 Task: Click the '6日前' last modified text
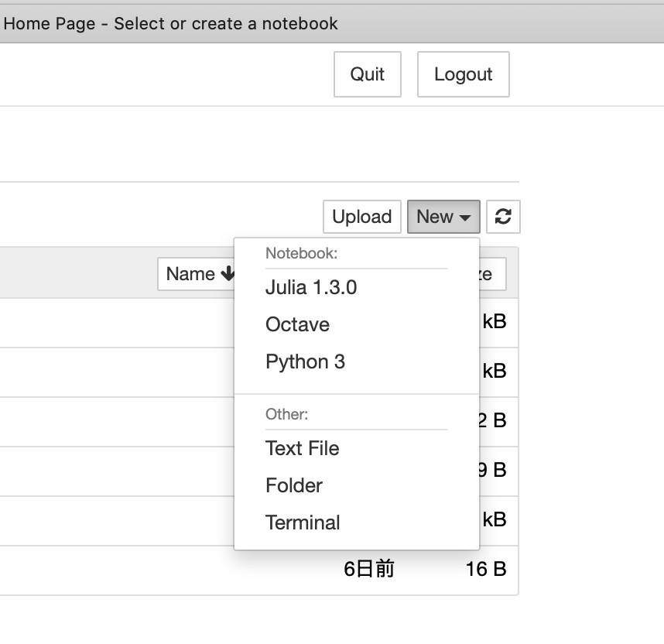pyautogui.click(x=369, y=569)
